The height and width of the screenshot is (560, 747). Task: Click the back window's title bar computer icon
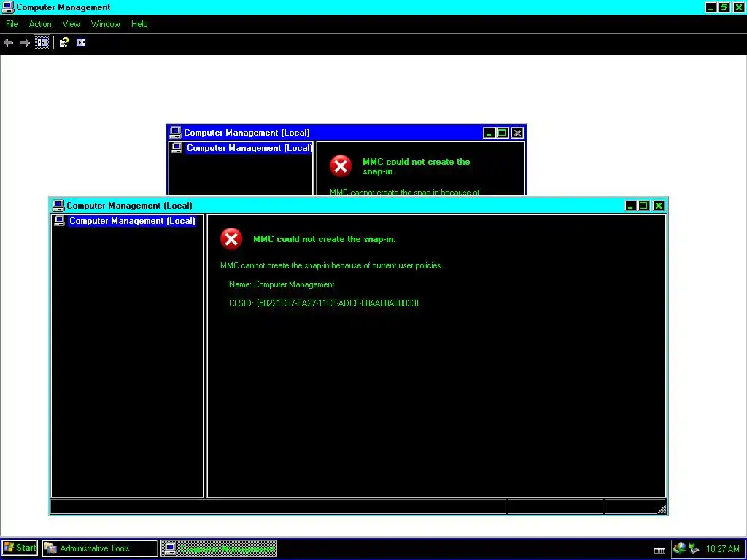pos(175,133)
